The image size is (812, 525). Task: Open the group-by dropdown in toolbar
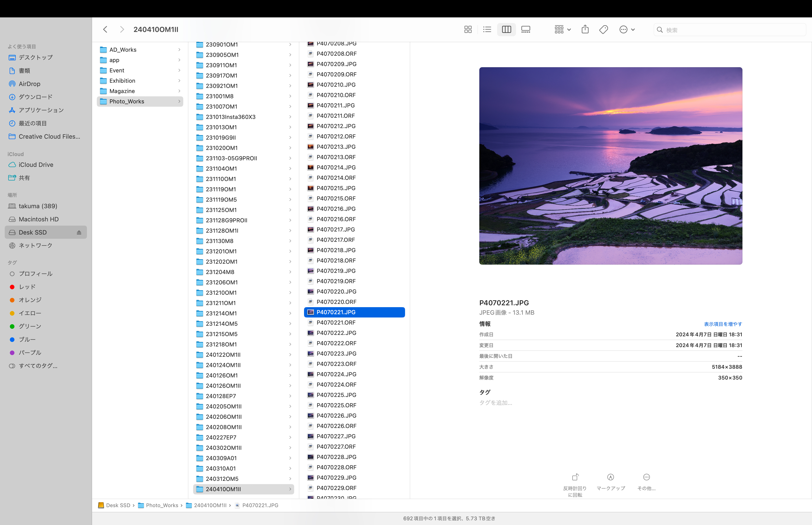(x=562, y=30)
